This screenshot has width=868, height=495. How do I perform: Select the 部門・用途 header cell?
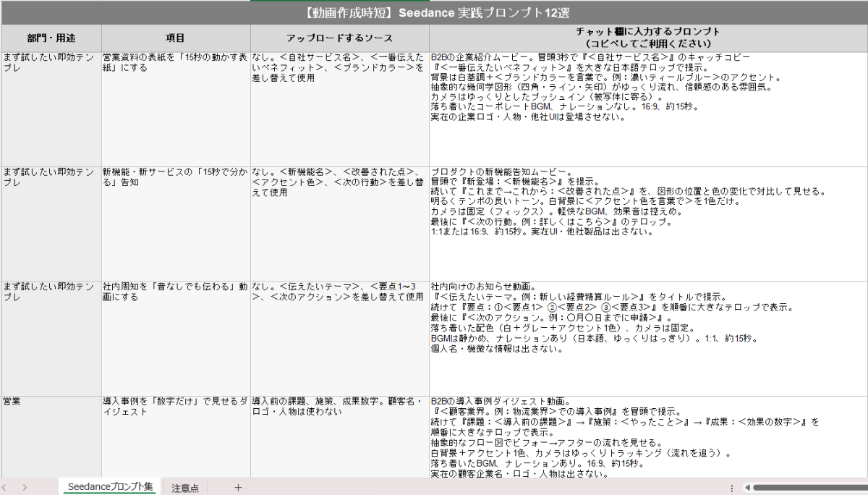[51, 38]
